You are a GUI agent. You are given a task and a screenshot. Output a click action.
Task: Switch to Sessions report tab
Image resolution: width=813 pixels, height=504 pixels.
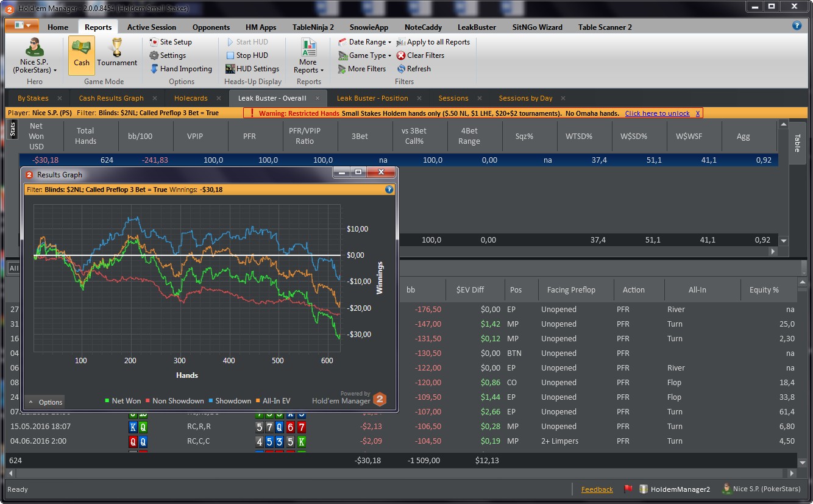(453, 98)
